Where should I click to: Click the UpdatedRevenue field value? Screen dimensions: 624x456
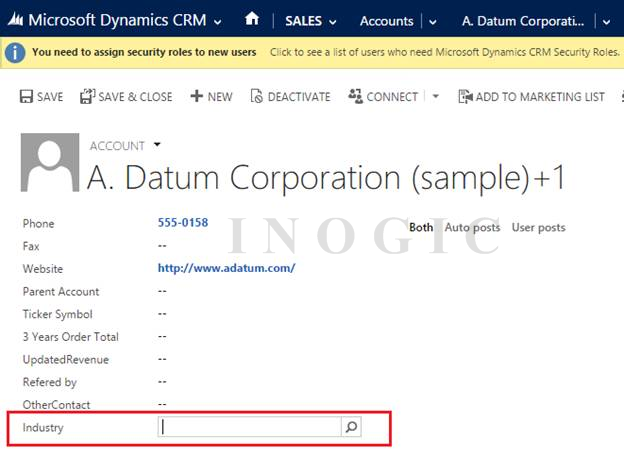pos(162,359)
